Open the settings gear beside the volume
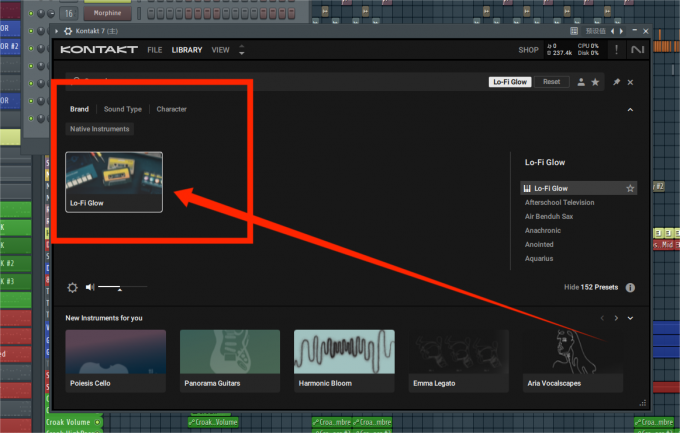 click(72, 287)
